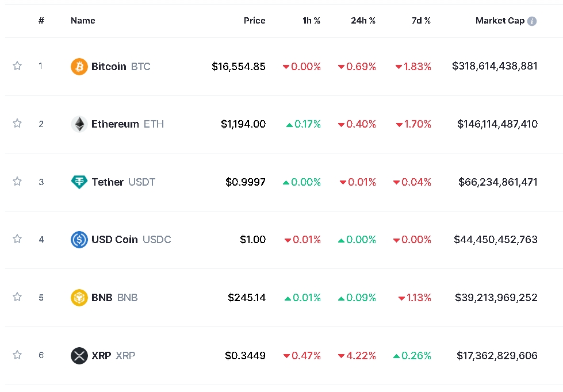Click the USD Coin logo icon
This screenshot has width=563, height=392.
[79, 240]
